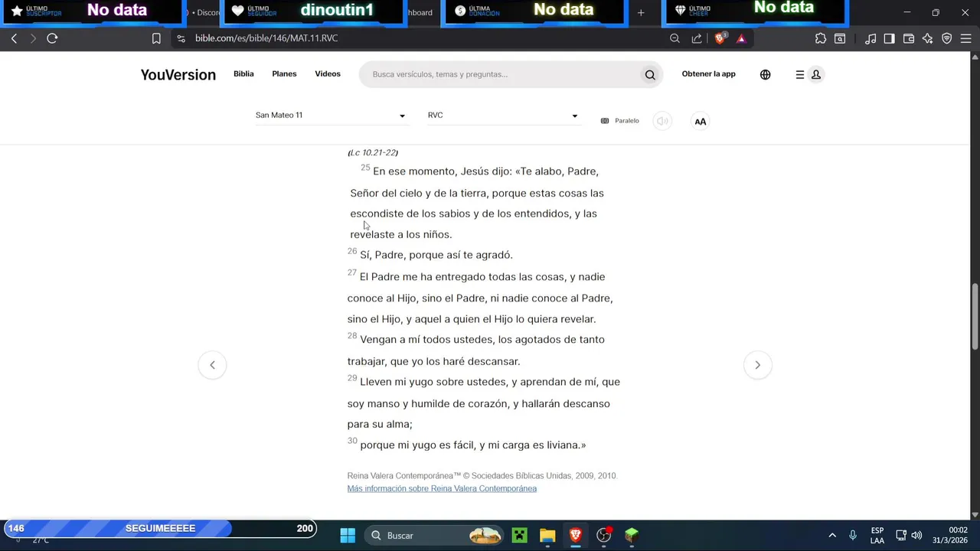The height and width of the screenshot is (551, 980).
Task: Open the network and volume tray icons
Action: pos(909,535)
